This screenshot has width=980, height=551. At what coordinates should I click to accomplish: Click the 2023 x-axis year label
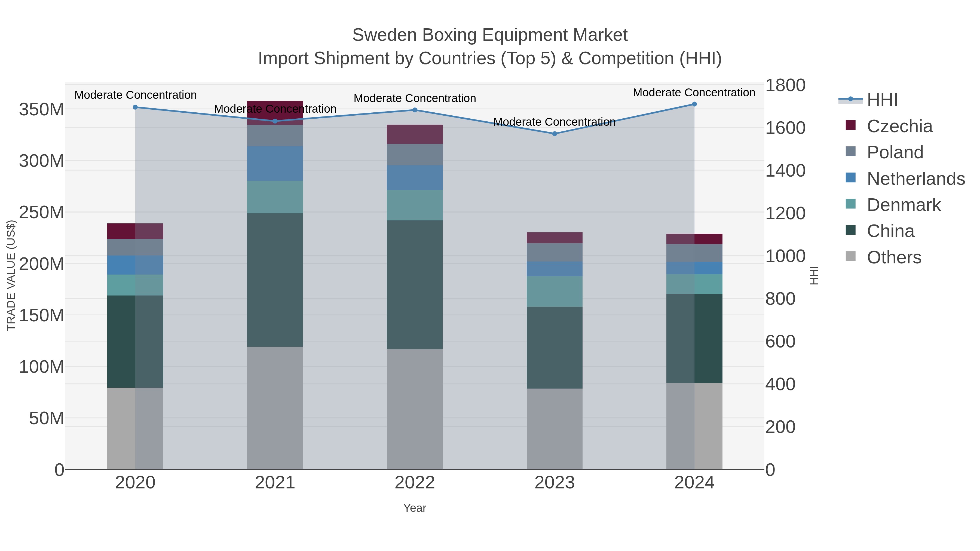click(x=554, y=483)
